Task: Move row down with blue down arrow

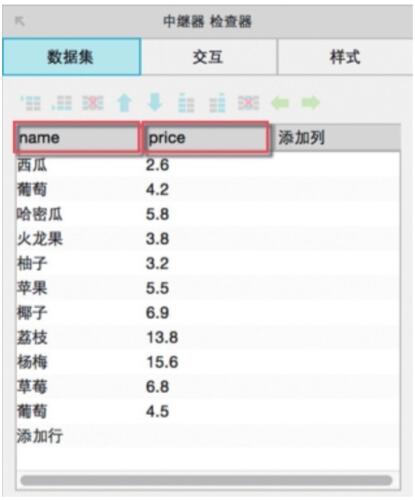Action: [155, 102]
